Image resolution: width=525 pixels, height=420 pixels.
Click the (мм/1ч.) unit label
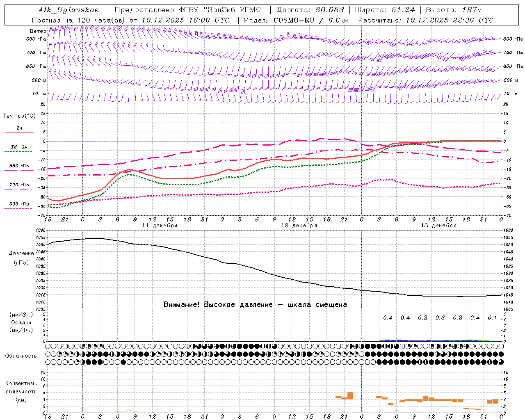point(21,330)
